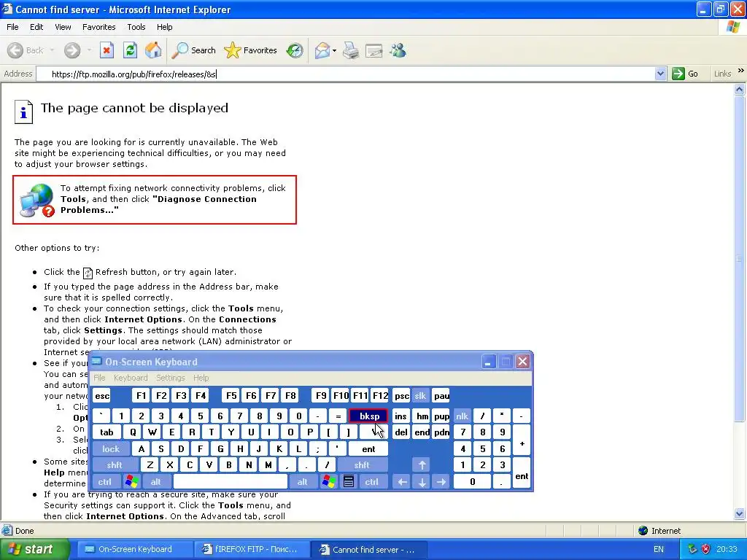Click the right Windows logo key
747x560 pixels.
click(x=328, y=481)
